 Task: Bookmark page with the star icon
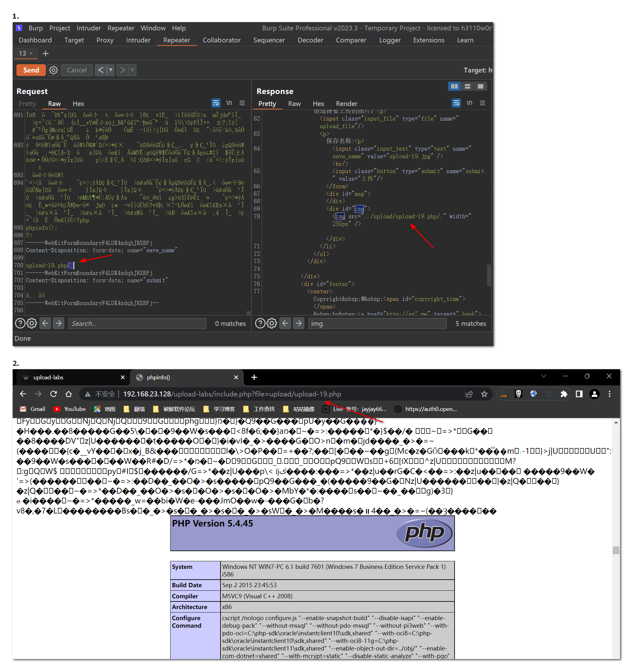(x=484, y=394)
